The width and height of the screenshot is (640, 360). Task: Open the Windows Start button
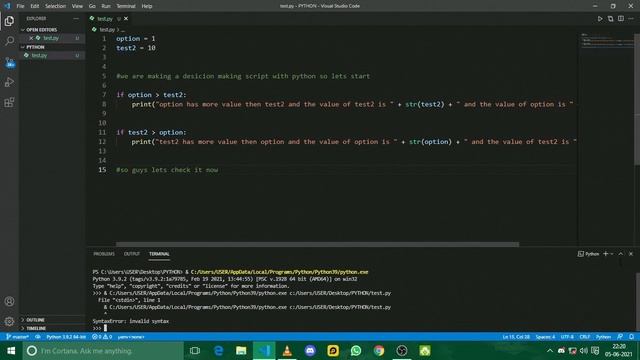[11, 351]
